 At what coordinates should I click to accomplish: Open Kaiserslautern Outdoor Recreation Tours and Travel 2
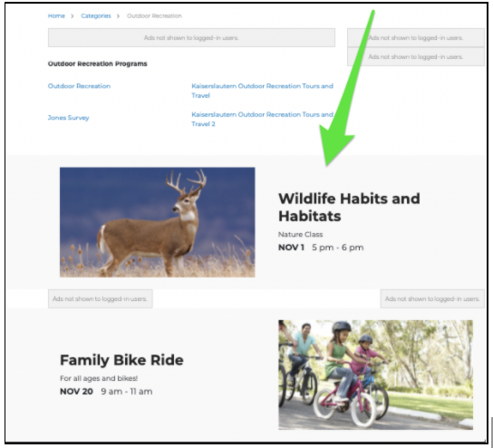263,119
